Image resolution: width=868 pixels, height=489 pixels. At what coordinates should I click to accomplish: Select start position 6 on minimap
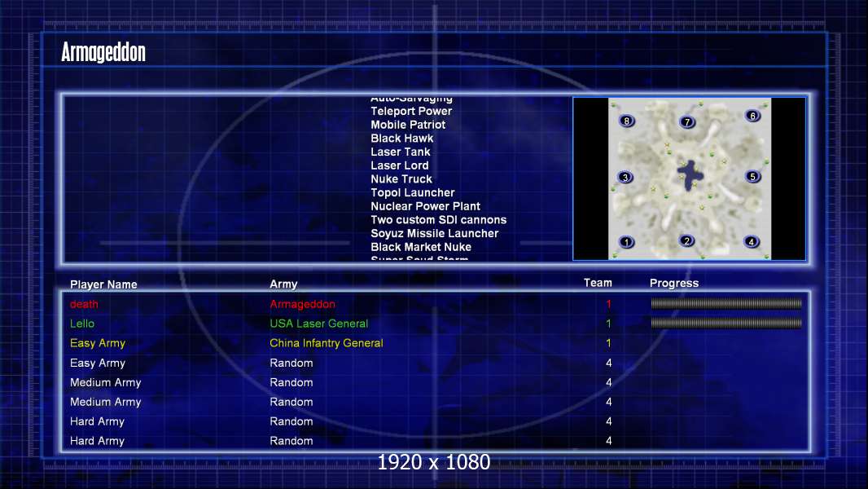752,116
